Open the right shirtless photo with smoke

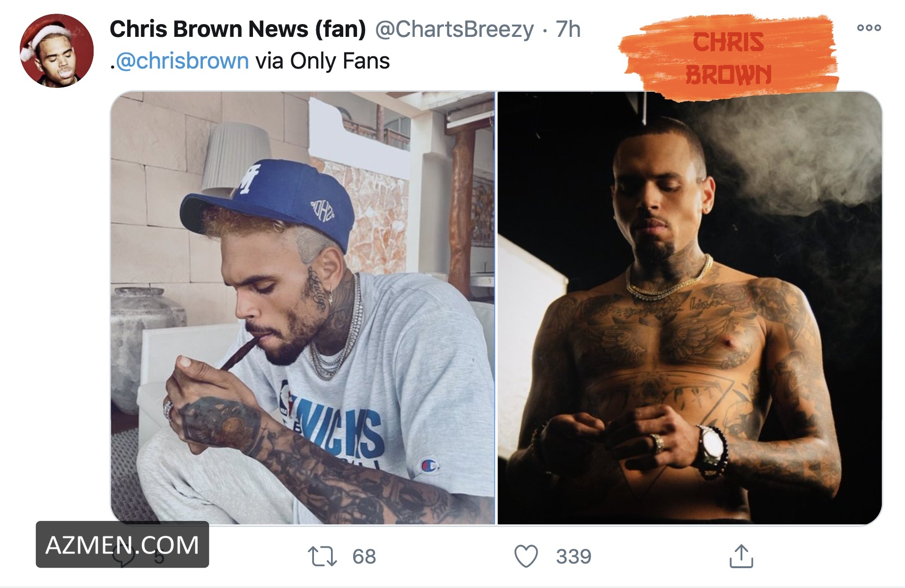tap(690, 308)
